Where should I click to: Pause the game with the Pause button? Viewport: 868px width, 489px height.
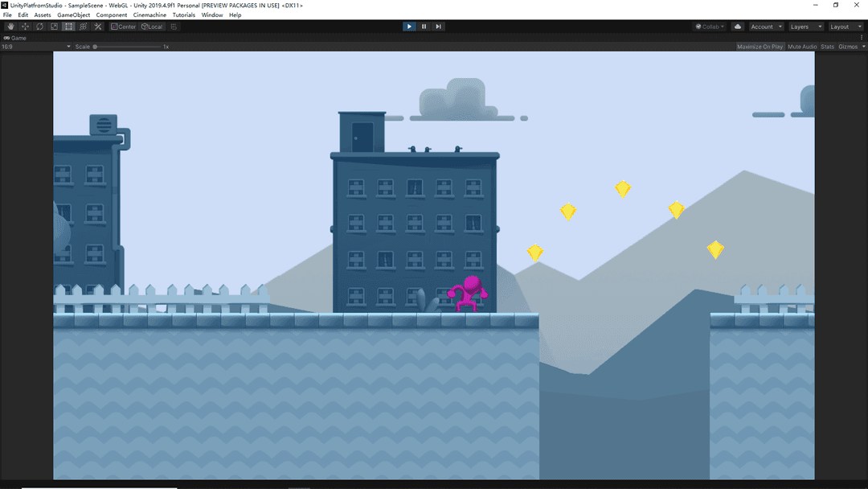tap(424, 27)
